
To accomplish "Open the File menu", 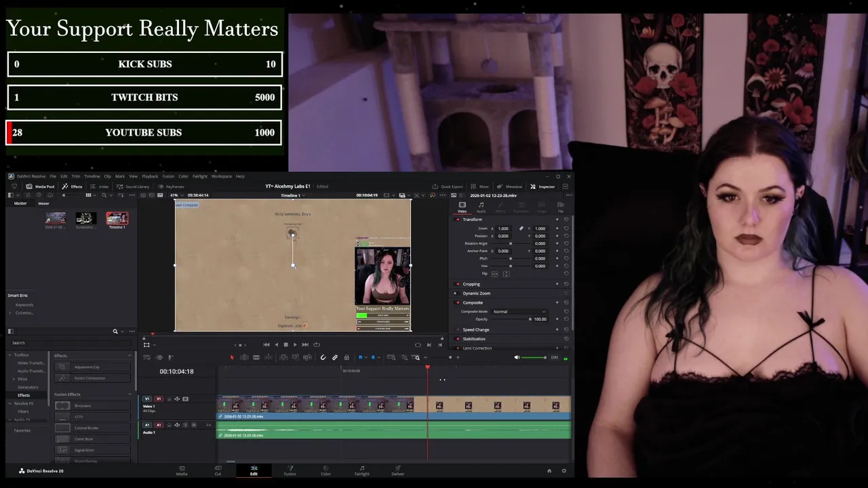I will point(53,176).
